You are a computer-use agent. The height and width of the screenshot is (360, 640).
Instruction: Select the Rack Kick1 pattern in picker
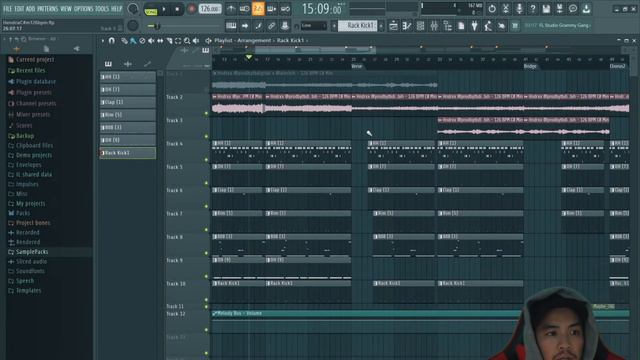[x=128, y=153]
